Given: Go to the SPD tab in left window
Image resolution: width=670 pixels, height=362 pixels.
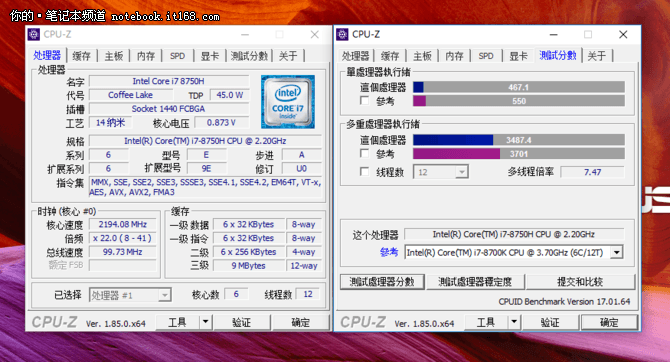Looking at the screenshot, I should 177,56.
